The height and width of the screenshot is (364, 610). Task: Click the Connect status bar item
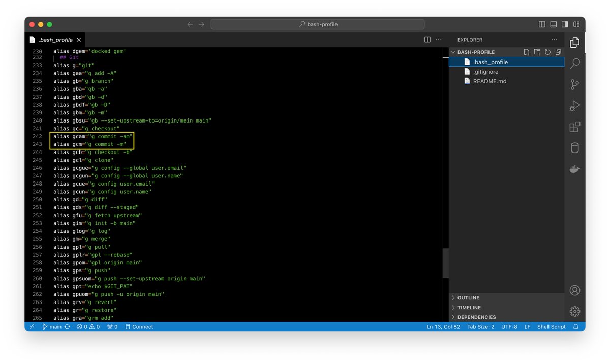(x=139, y=327)
